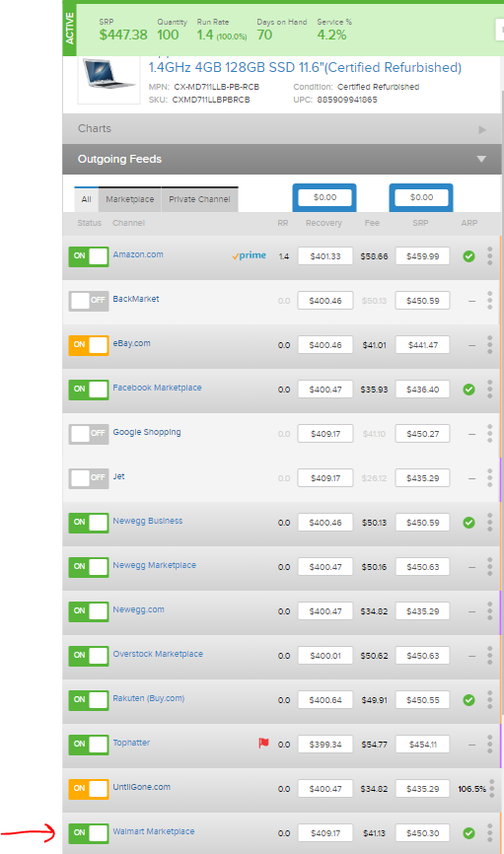
Task: Turn off the Walmart Marketplace switch
Action: [x=89, y=833]
